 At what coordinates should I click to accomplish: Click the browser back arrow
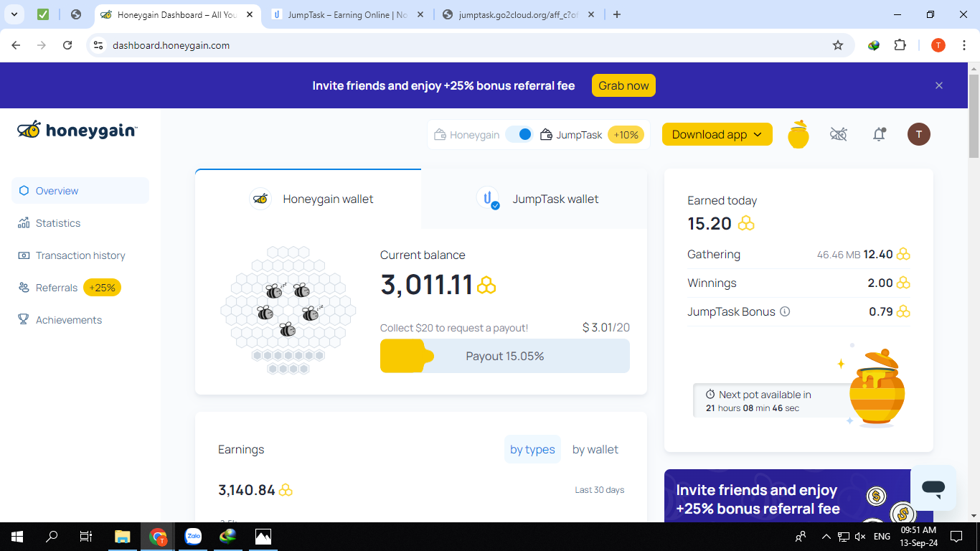tap(16, 45)
